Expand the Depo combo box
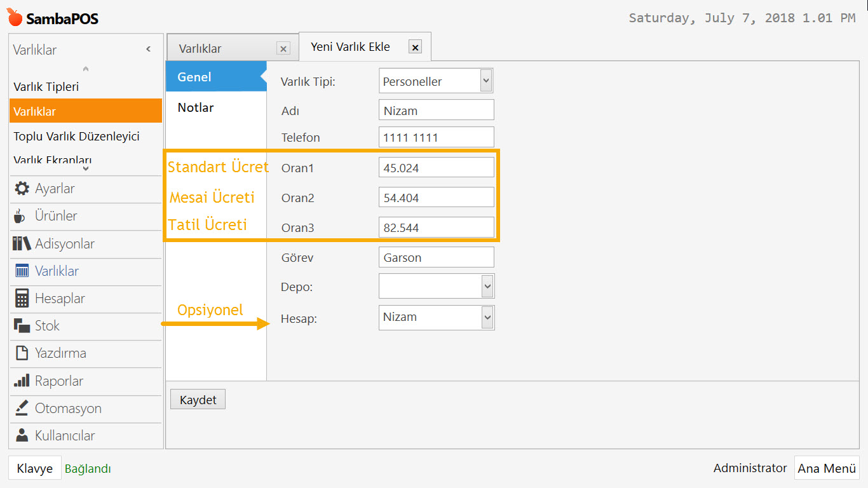This screenshot has width=868, height=488. click(487, 287)
